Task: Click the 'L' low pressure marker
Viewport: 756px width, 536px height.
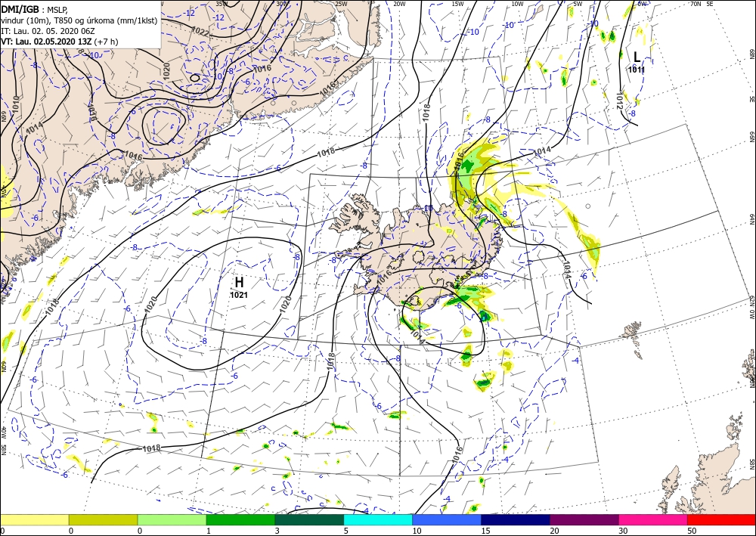Action: [x=637, y=57]
